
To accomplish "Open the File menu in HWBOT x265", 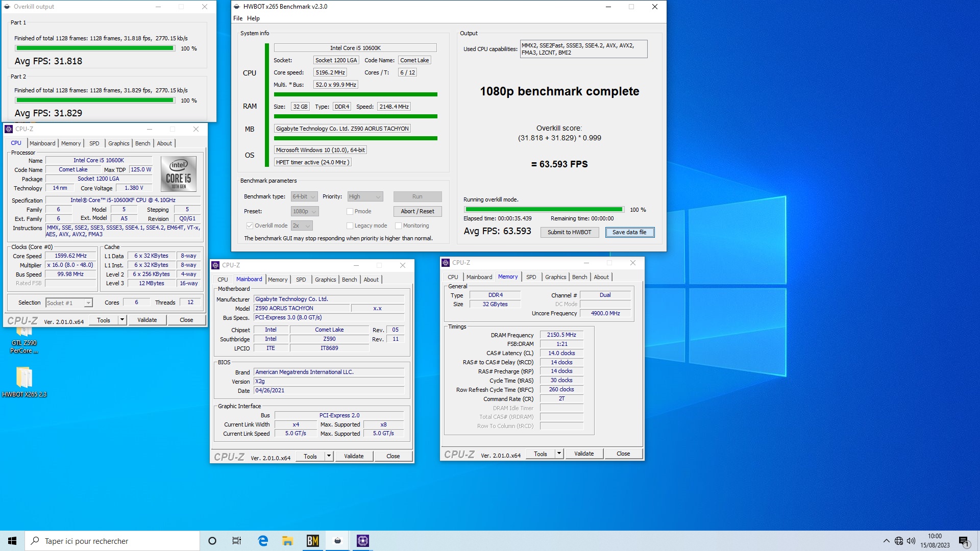I will tap(238, 18).
